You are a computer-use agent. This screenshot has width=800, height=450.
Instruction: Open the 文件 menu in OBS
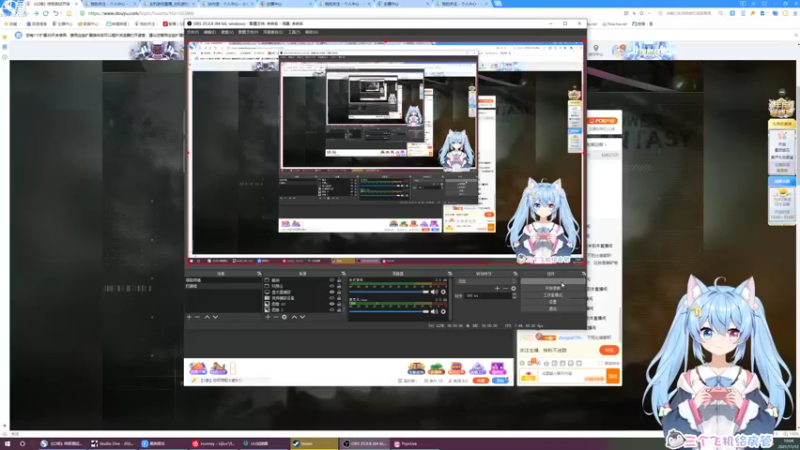click(x=193, y=32)
